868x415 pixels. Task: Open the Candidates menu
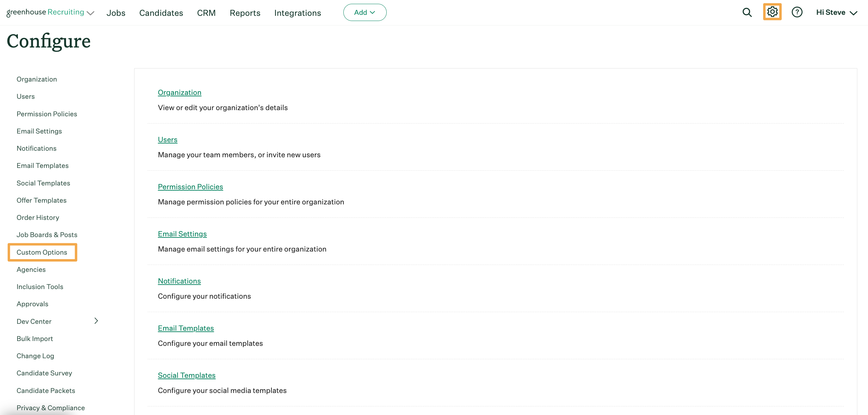pyautogui.click(x=161, y=13)
